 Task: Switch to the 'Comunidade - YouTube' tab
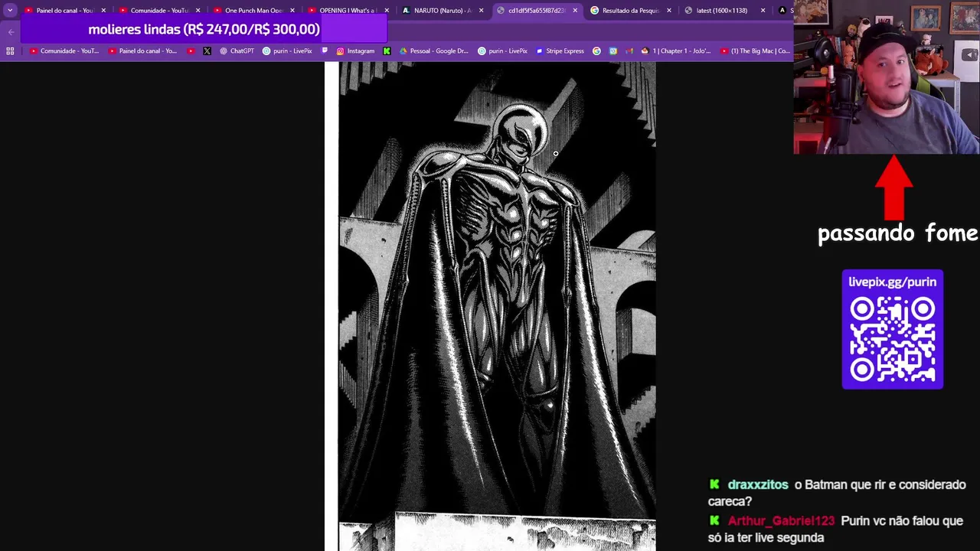tap(159, 10)
